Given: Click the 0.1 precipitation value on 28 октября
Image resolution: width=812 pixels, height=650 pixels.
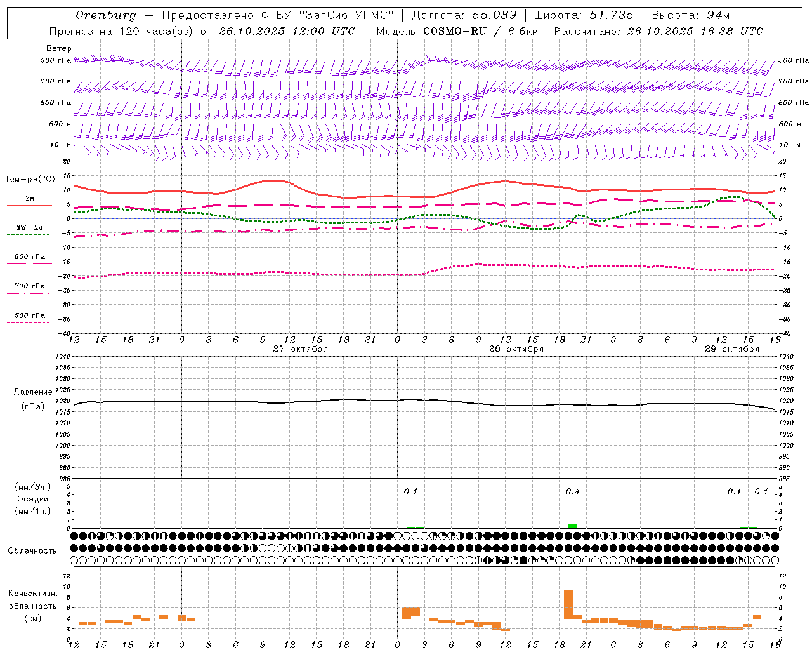Looking at the screenshot, I should 411,492.
